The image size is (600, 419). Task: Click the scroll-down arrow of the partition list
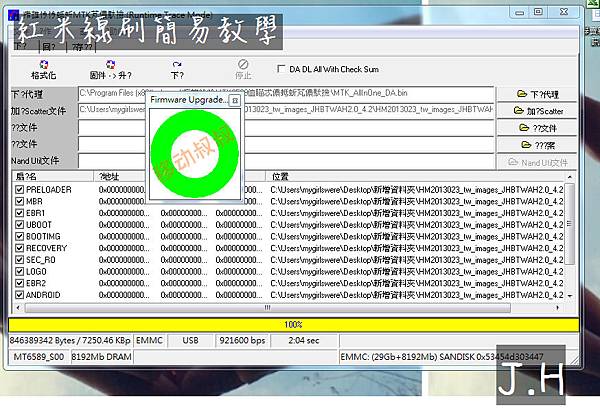click(570, 296)
